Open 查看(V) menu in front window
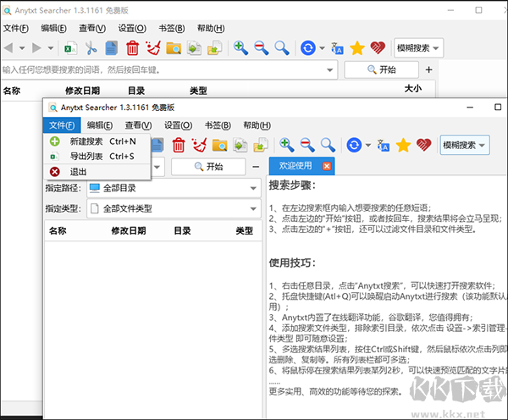 138,125
